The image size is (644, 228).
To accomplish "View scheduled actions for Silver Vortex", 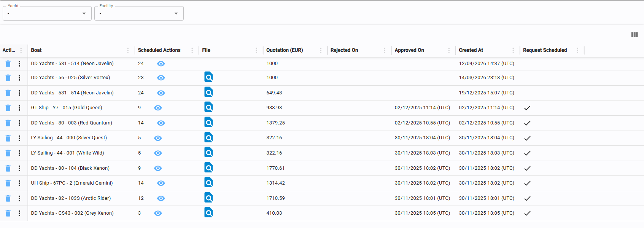I will (x=161, y=78).
